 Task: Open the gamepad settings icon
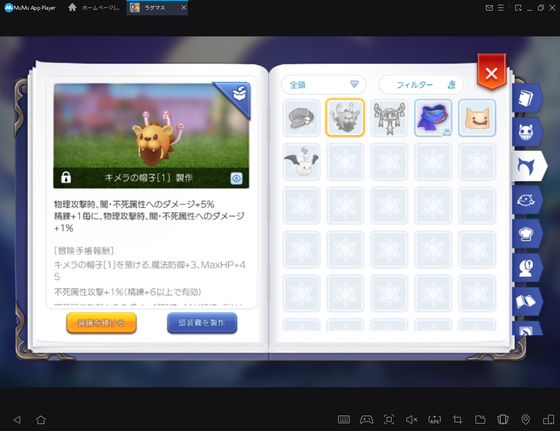tap(366, 420)
